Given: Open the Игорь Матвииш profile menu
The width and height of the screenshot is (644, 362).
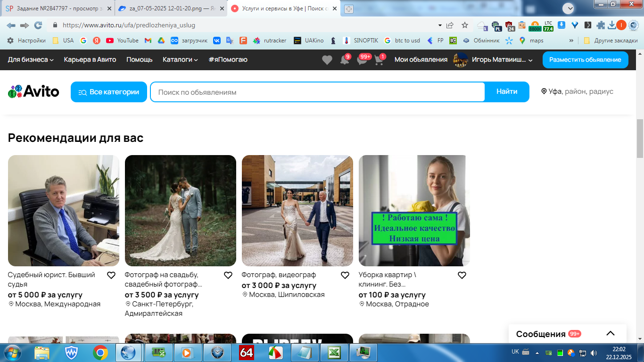Looking at the screenshot, I should [x=493, y=60].
